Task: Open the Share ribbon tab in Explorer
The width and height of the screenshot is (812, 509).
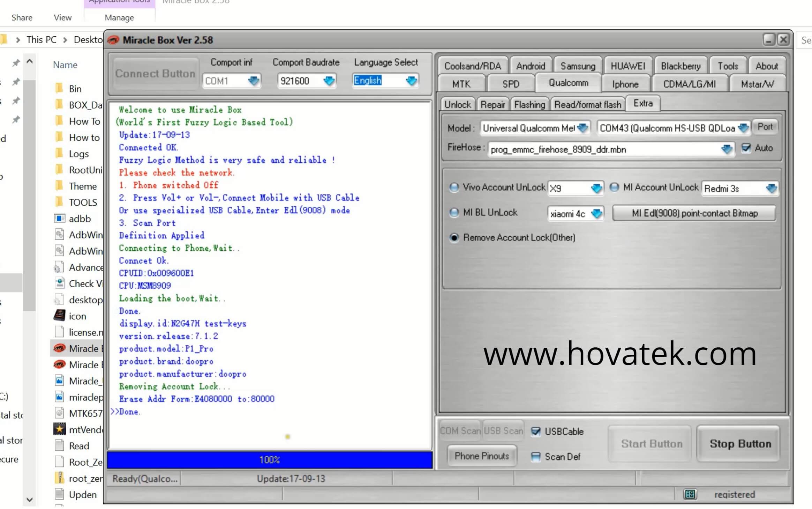Action: point(22,17)
